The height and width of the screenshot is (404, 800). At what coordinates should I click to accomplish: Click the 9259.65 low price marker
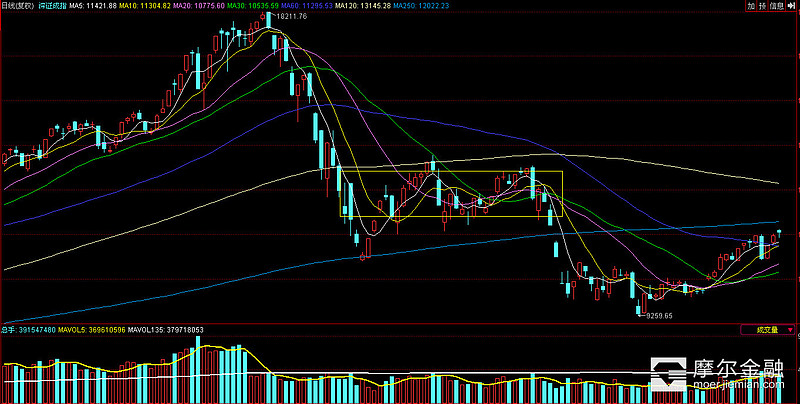click(659, 316)
